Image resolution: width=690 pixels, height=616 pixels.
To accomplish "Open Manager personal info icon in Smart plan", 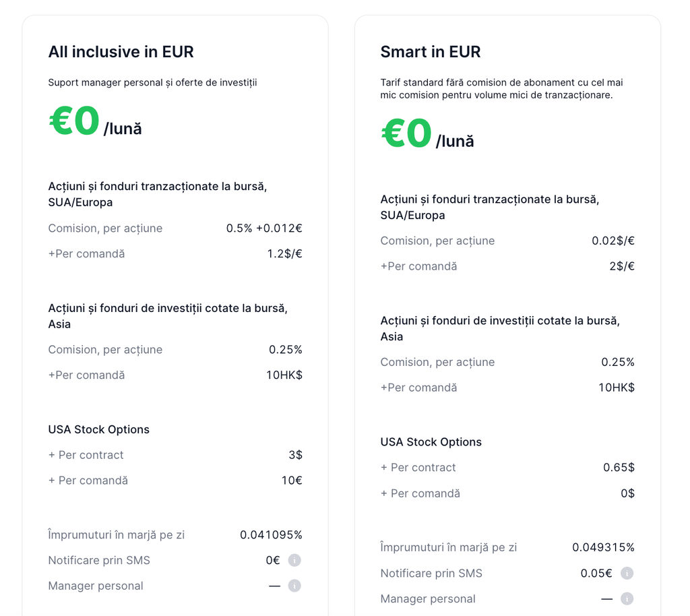I will pos(627,598).
